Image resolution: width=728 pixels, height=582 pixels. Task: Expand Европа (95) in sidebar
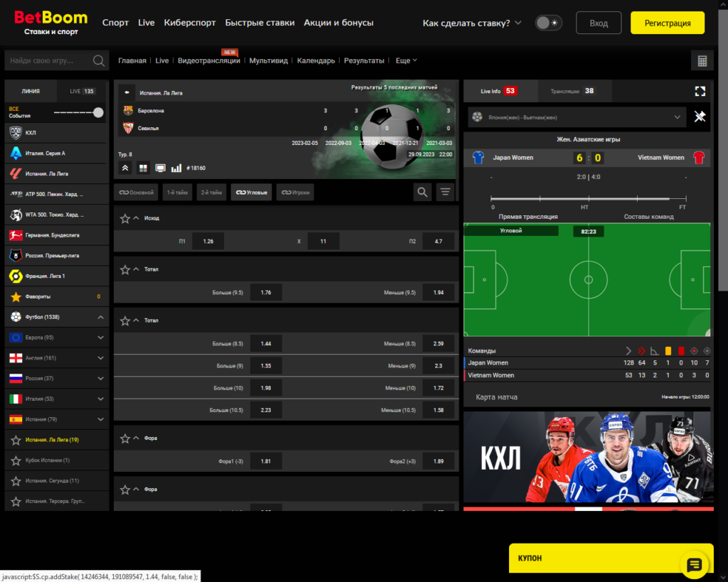pyautogui.click(x=100, y=338)
